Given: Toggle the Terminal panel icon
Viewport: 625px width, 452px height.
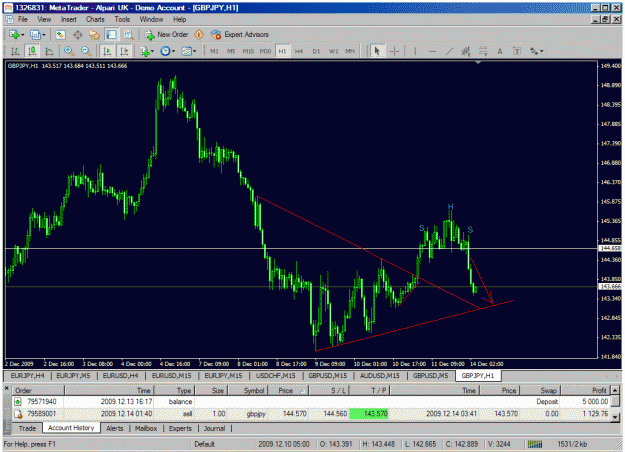Looking at the screenshot, I should 111,35.
